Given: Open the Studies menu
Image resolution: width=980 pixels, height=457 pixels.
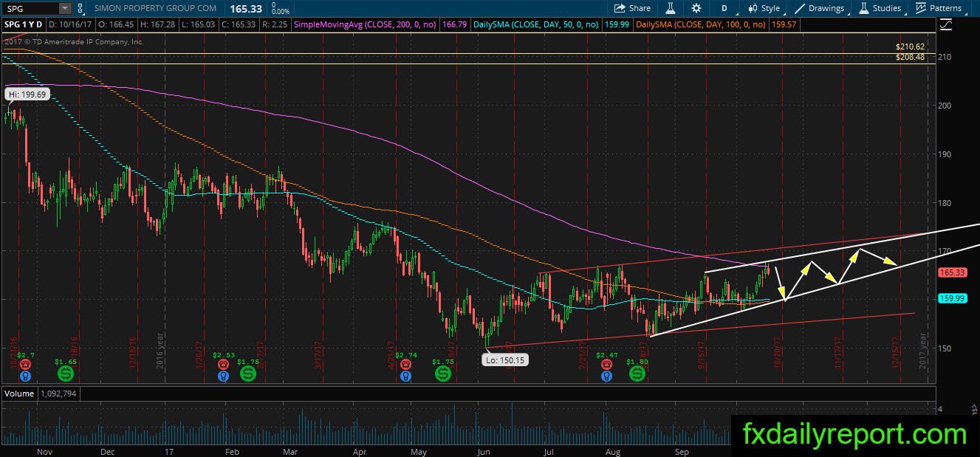Looking at the screenshot, I should tap(880, 8).
